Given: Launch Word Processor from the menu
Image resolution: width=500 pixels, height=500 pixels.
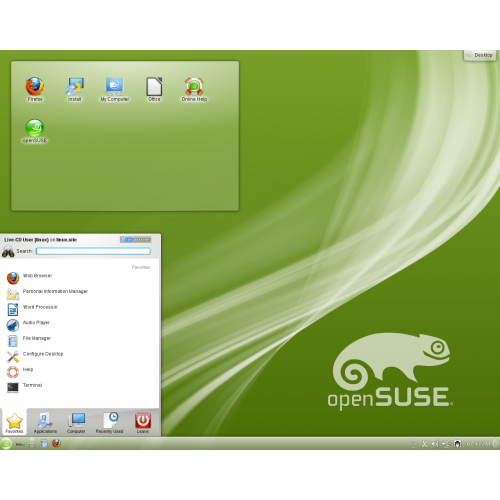Looking at the screenshot, I should pos(78,308).
